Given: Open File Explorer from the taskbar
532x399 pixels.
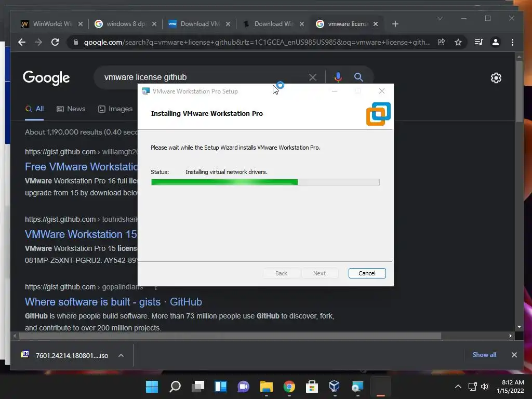Looking at the screenshot, I should pos(267,387).
